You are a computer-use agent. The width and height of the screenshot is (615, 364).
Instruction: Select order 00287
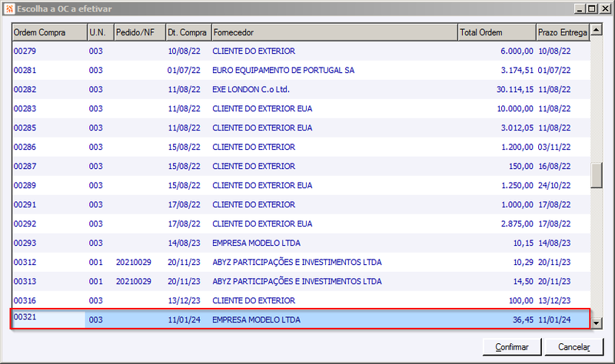(301, 166)
